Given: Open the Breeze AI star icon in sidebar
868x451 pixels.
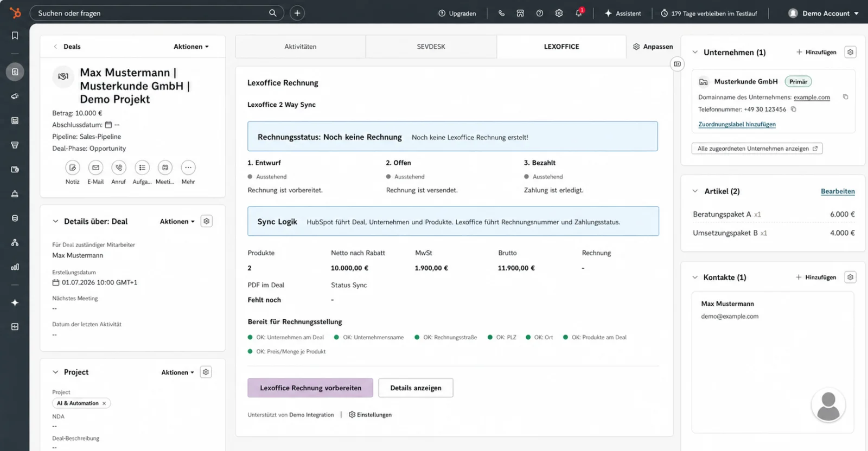Looking at the screenshot, I should click(15, 302).
